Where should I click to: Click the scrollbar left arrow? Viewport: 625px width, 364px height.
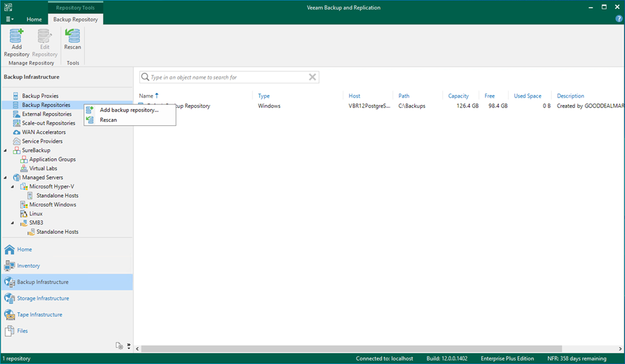(x=137, y=349)
